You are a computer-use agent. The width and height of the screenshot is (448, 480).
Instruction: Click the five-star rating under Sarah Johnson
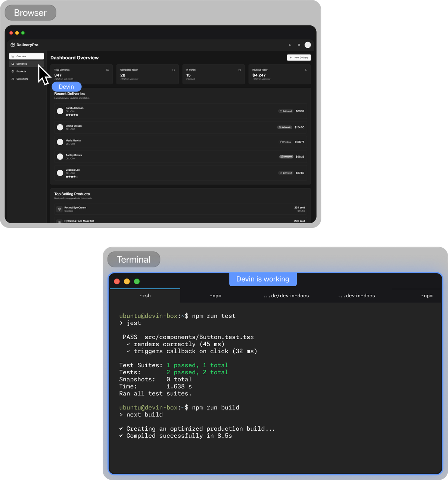pyautogui.click(x=72, y=115)
